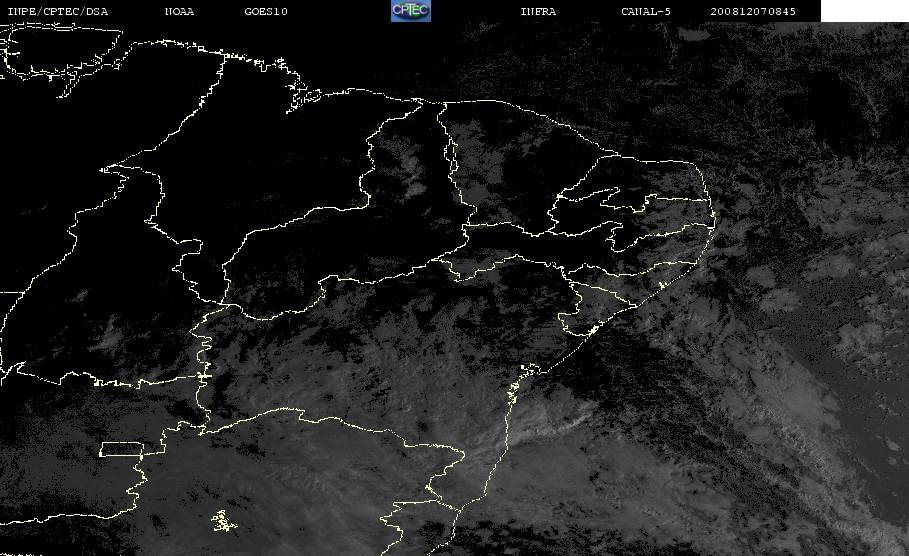909x556 pixels.
Task: Select the 200812070845 timestamp text
Action: tap(753, 11)
